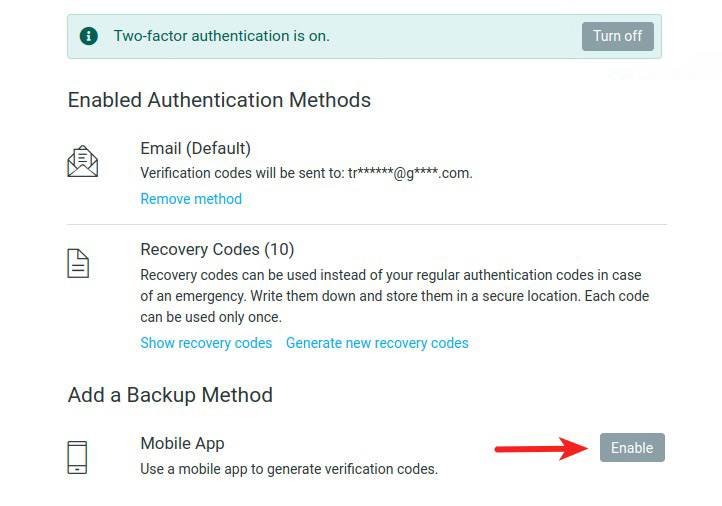
Task: Click the mobile app description text
Action: pos(289,468)
